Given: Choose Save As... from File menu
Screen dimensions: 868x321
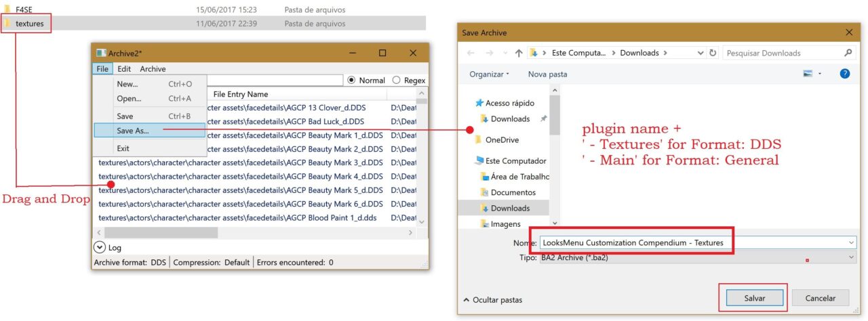Looking at the screenshot, I should 133,131.
